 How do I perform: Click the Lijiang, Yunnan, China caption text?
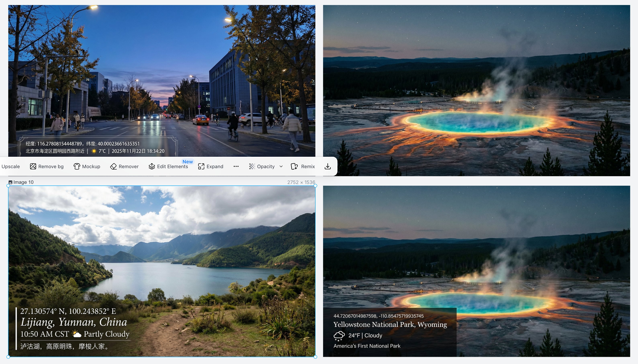click(x=74, y=322)
